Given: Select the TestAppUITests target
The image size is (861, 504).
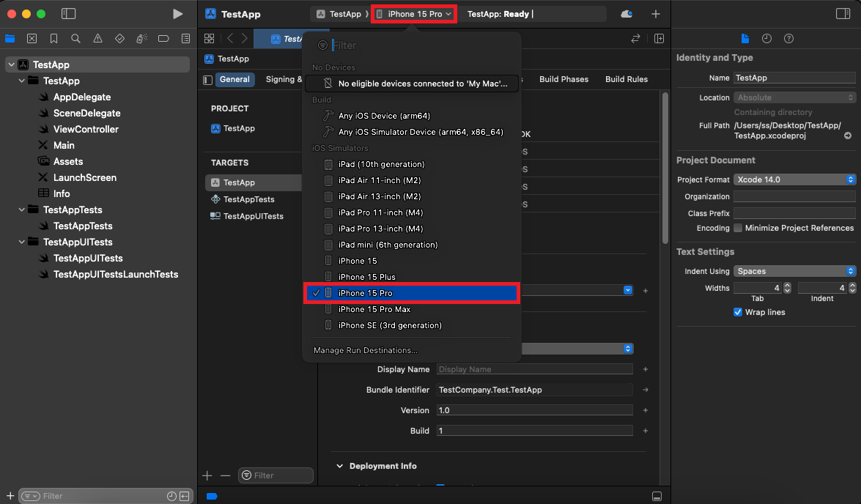Looking at the screenshot, I should click(x=253, y=216).
